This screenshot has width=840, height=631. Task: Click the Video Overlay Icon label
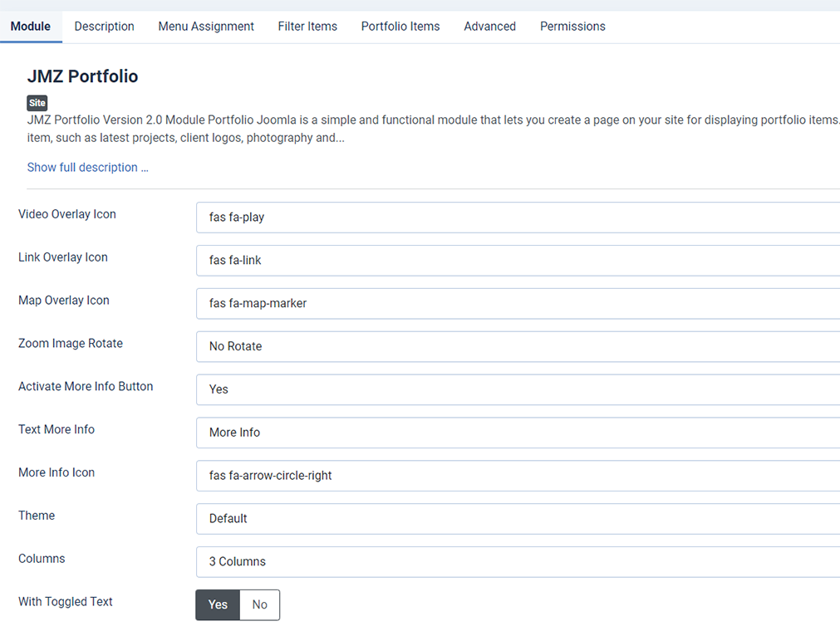click(67, 214)
